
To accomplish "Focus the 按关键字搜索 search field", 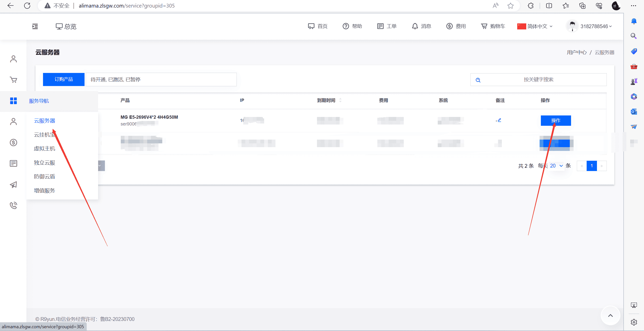I will (538, 79).
